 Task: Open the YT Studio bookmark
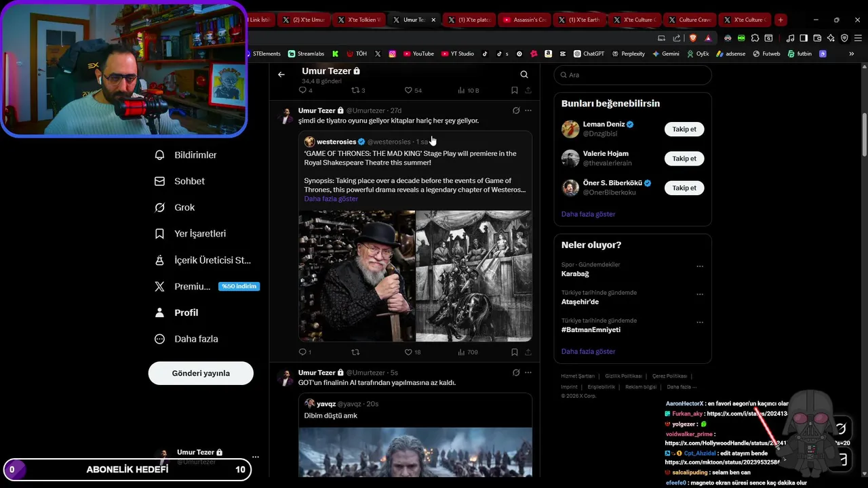pos(457,54)
